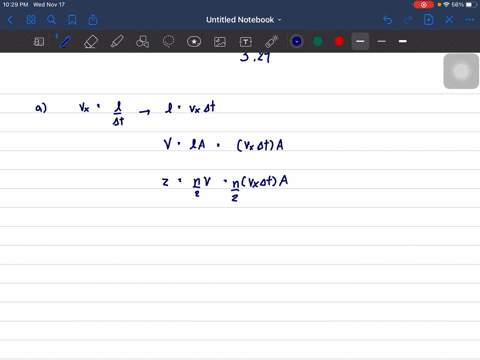Open the share and export menu
The width and height of the screenshot is (480, 360).
tap(93, 20)
